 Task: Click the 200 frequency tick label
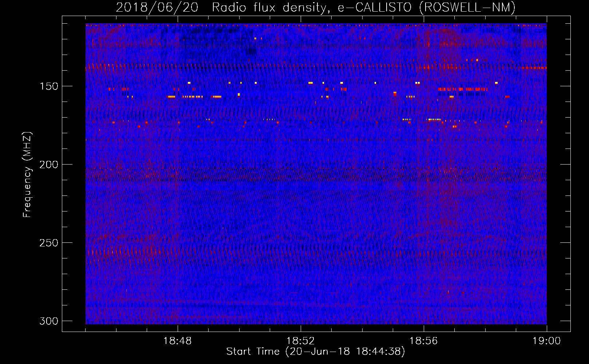(x=49, y=165)
